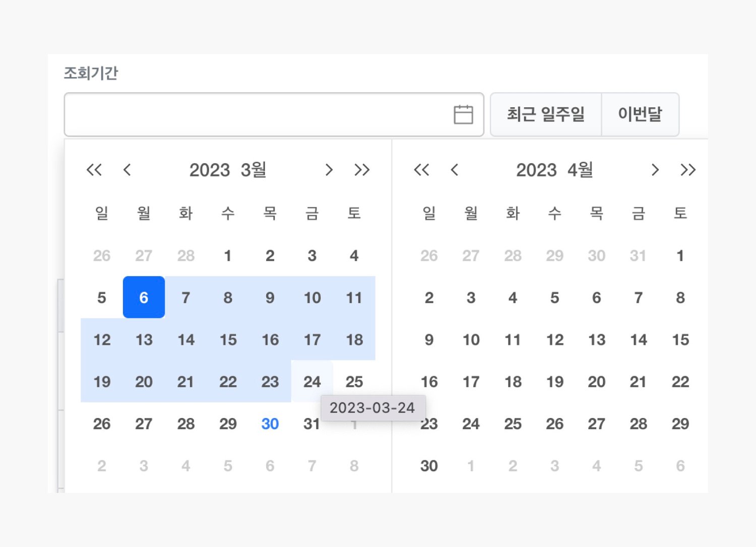Select today's date March 30

(x=270, y=424)
